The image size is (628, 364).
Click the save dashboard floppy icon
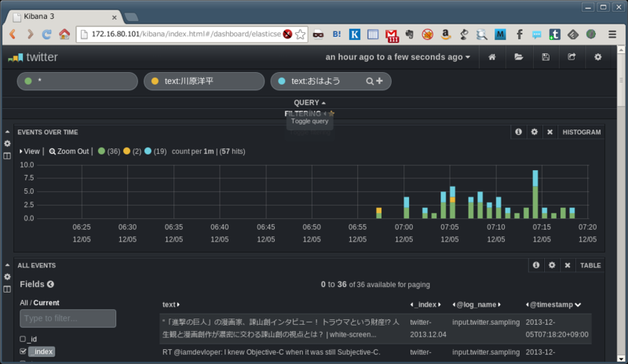coord(546,56)
